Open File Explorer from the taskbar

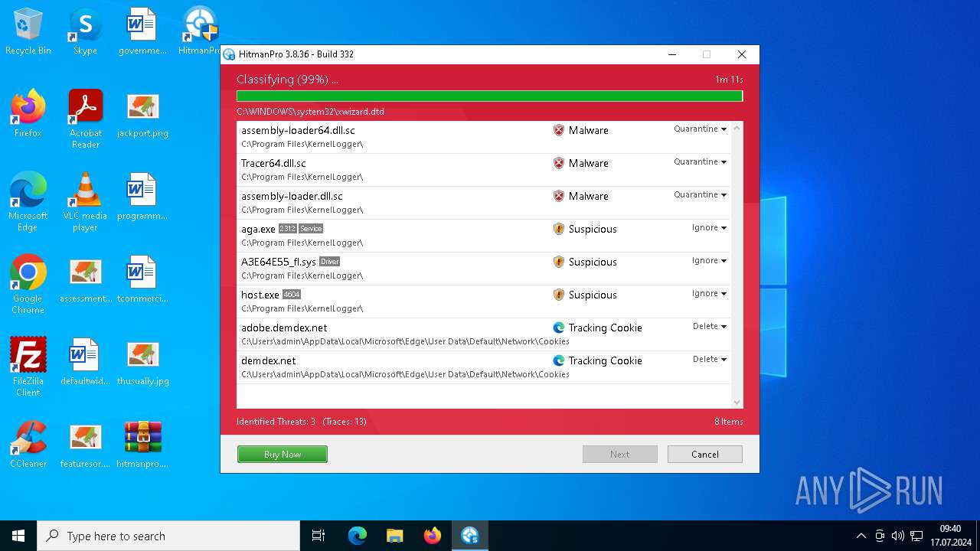coord(395,536)
